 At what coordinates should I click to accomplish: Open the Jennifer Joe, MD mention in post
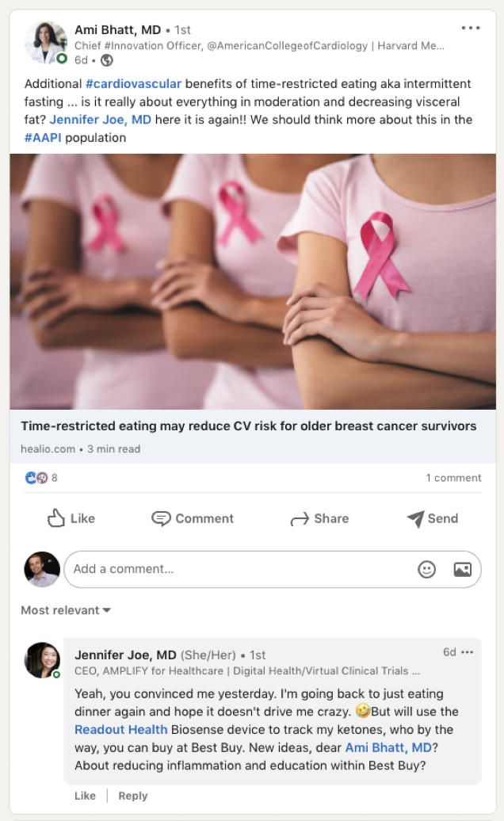click(x=101, y=120)
